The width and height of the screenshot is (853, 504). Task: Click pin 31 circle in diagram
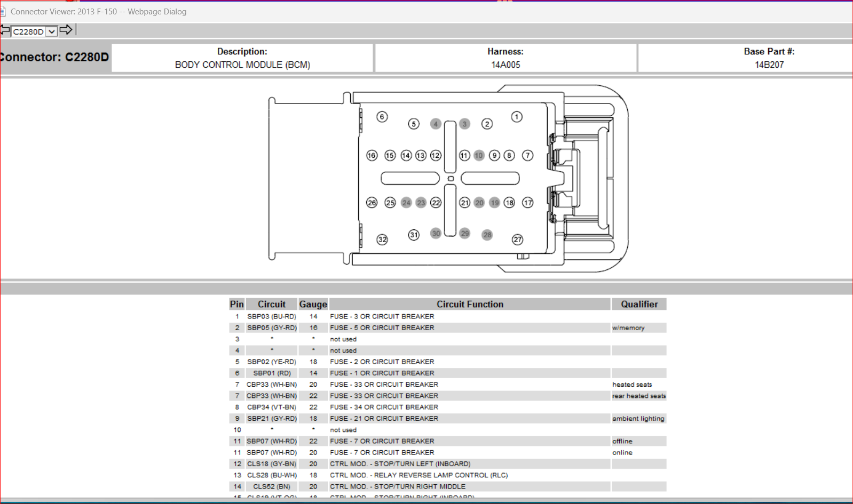[x=414, y=235]
